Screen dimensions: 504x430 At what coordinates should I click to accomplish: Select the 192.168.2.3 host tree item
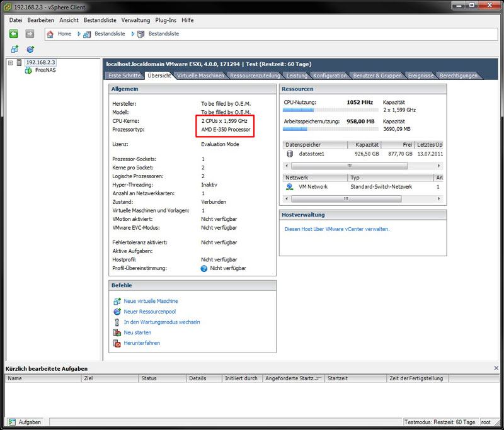pyautogui.click(x=40, y=62)
